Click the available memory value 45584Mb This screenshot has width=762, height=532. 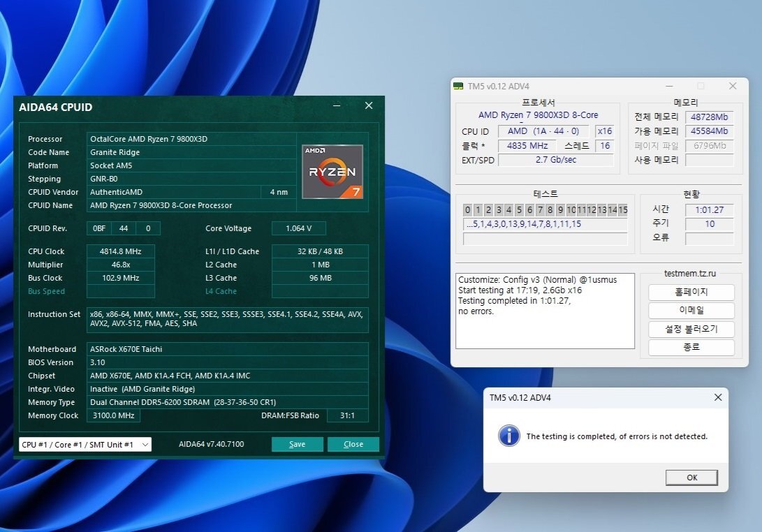pos(709,131)
